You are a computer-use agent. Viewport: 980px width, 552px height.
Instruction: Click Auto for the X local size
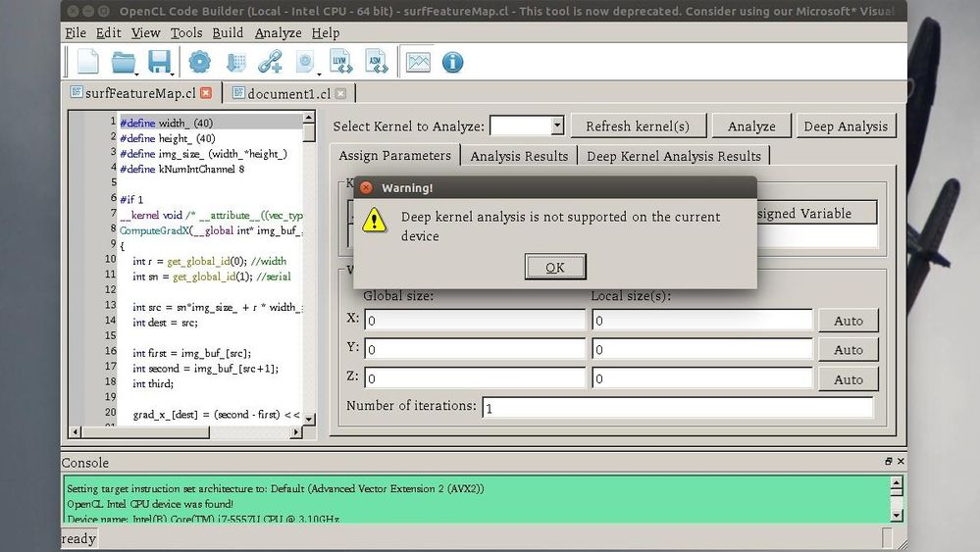(849, 321)
